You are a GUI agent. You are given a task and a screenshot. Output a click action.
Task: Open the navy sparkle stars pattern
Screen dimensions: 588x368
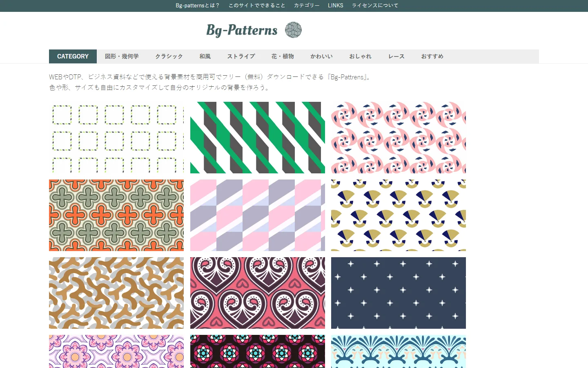pyautogui.click(x=399, y=293)
